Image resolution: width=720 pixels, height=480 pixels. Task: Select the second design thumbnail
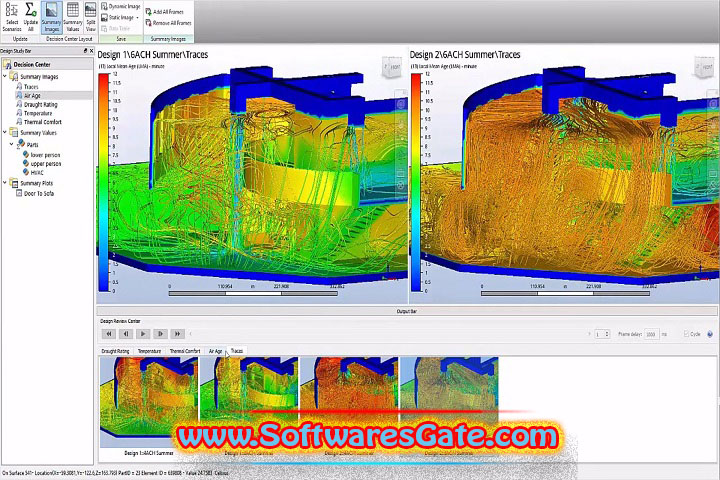tap(249, 402)
